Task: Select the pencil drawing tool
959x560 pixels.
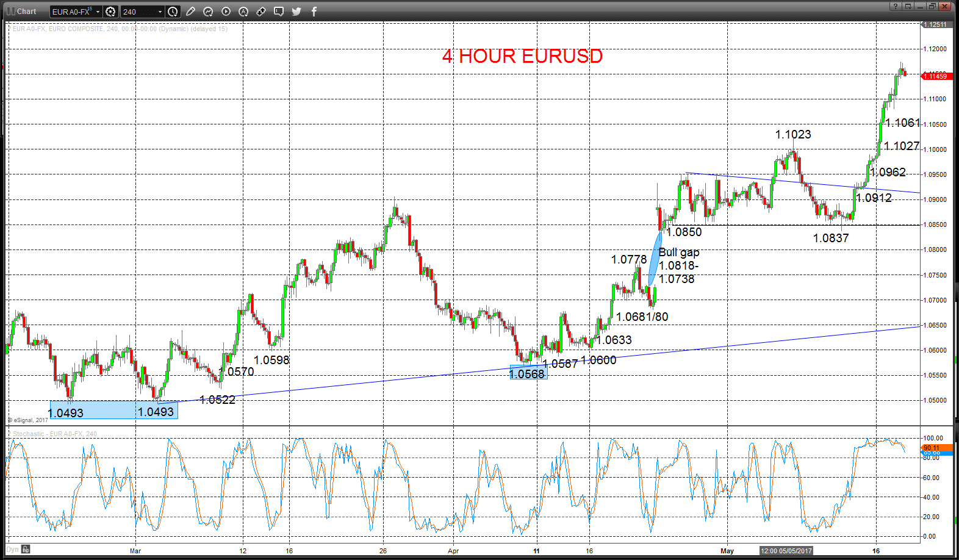Action: coord(190,12)
